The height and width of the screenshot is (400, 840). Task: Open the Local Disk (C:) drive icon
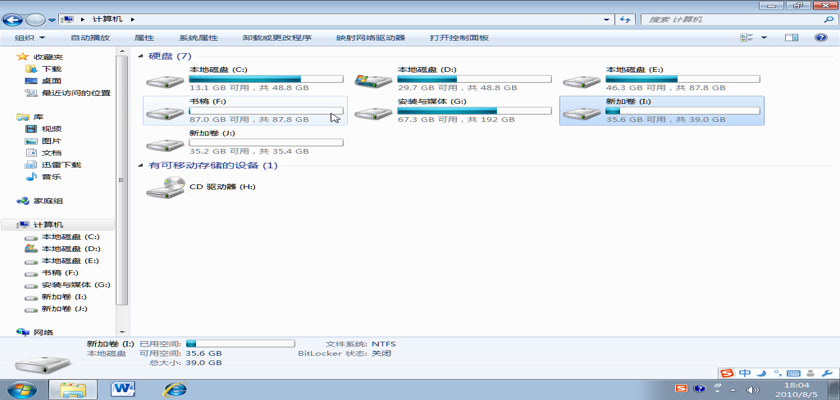click(x=165, y=81)
